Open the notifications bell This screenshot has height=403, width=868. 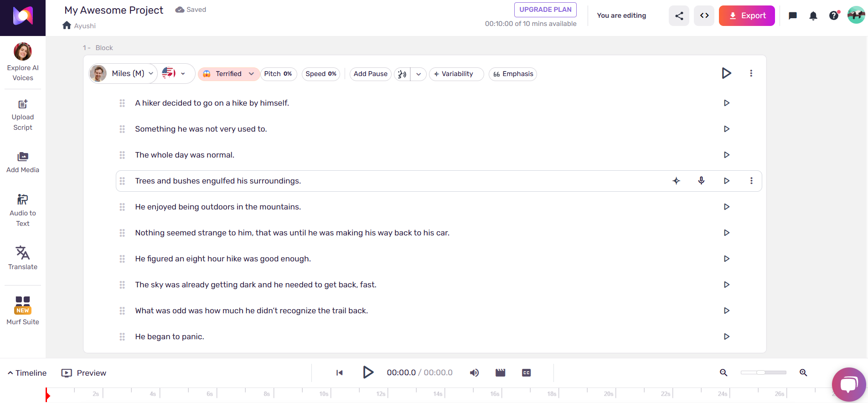point(813,16)
